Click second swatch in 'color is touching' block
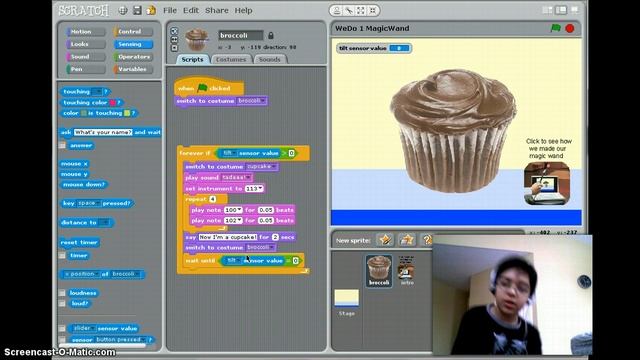 coord(127,113)
